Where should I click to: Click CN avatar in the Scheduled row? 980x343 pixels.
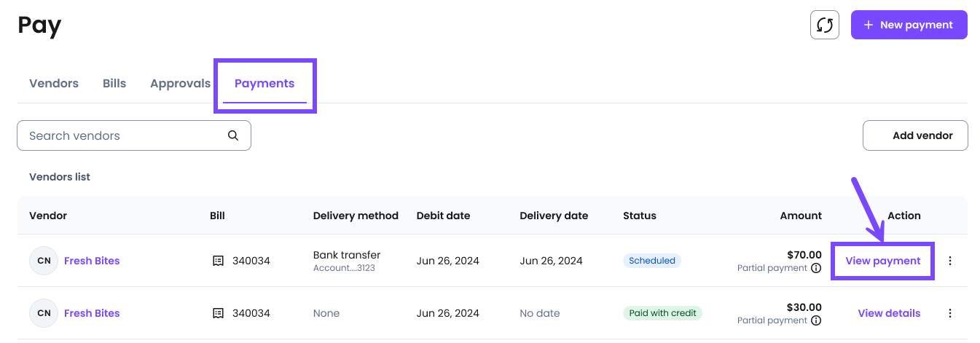pyautogui.click(x=44, y=261)
